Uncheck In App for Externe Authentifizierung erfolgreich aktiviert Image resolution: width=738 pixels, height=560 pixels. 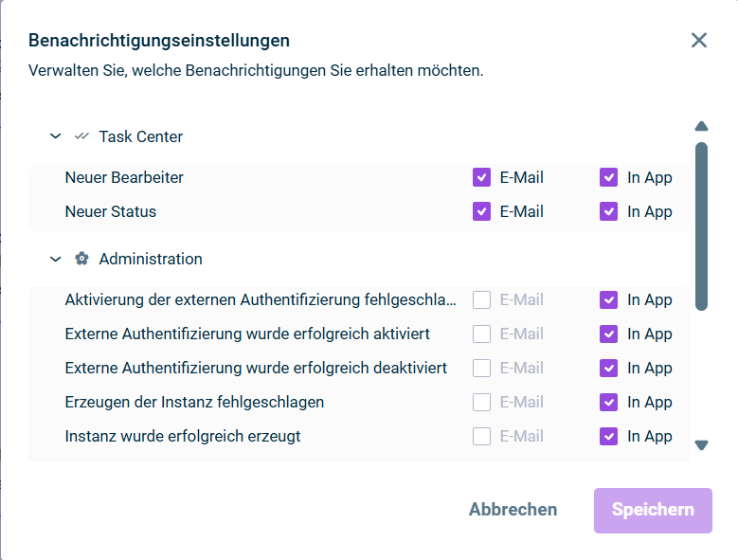pos(608,334)
